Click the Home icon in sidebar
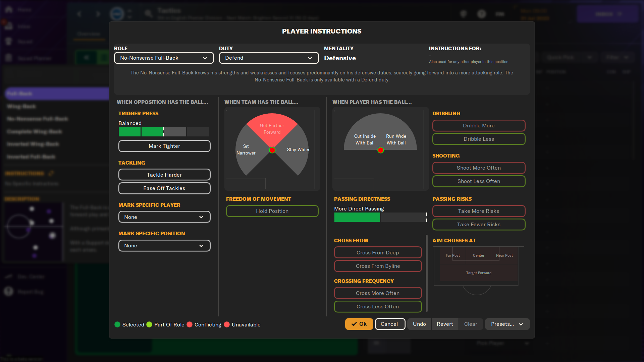 click(9, 10)
